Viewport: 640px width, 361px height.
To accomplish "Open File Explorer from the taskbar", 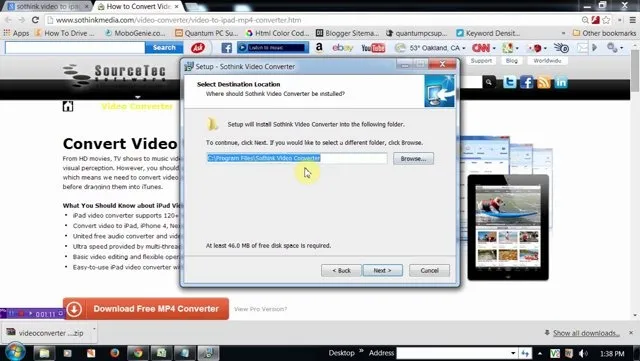I will click(44, 353).
